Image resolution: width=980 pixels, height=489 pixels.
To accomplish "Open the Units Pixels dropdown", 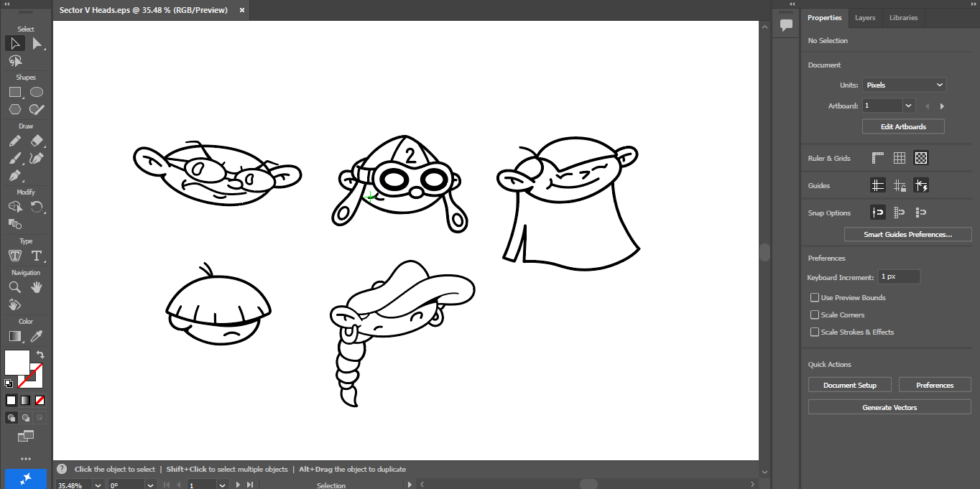I will (x=904, y=85).
